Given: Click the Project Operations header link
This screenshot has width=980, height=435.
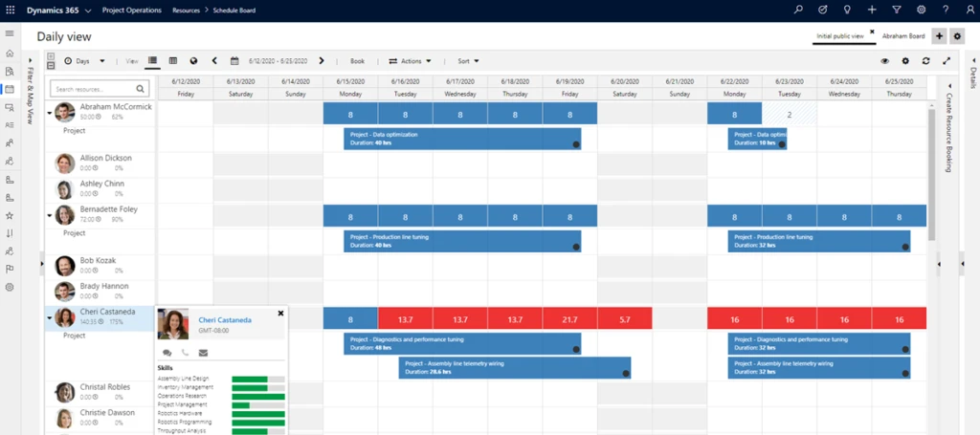Looking at the screenshot, I should point(132,10).
